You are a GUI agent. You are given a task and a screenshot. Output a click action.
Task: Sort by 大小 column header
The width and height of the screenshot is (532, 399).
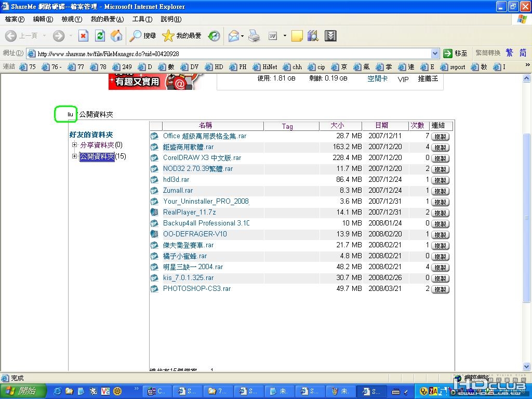click(x=341, y=126)
